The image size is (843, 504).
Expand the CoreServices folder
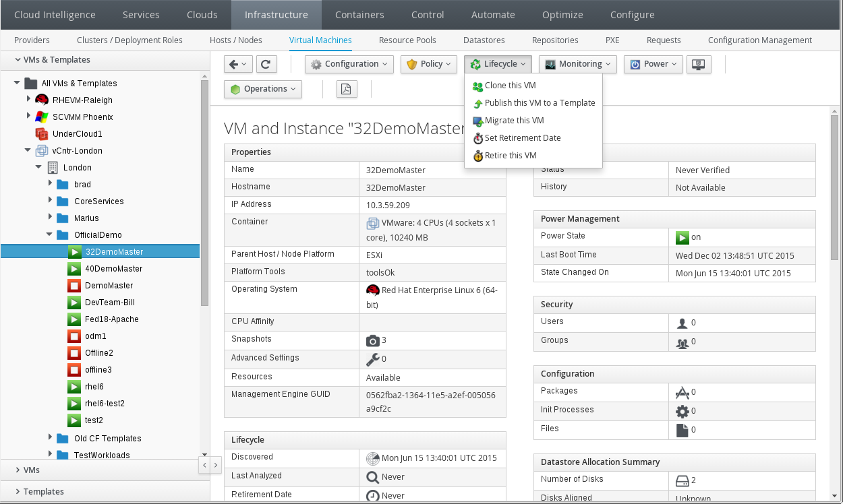pyautogui.click(x=51, y=201)
